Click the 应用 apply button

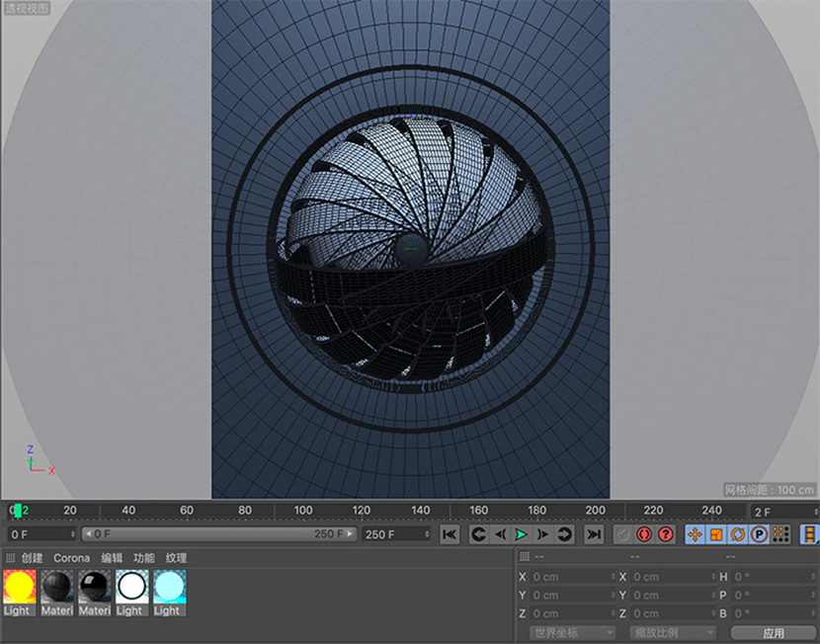[773, 632]
